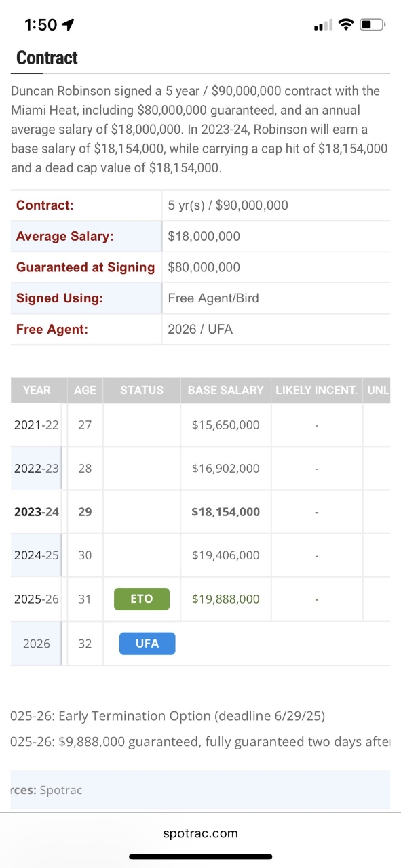Sort by the AGE column header
The image size is (401, 868).
[x=85, y=390]
